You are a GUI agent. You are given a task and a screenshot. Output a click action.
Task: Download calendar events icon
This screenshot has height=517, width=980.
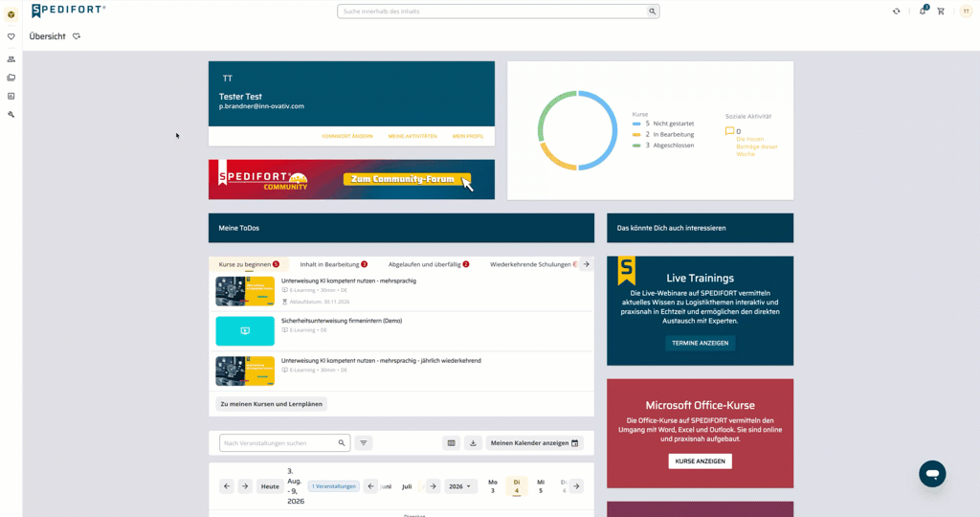[x=473, y=442]
